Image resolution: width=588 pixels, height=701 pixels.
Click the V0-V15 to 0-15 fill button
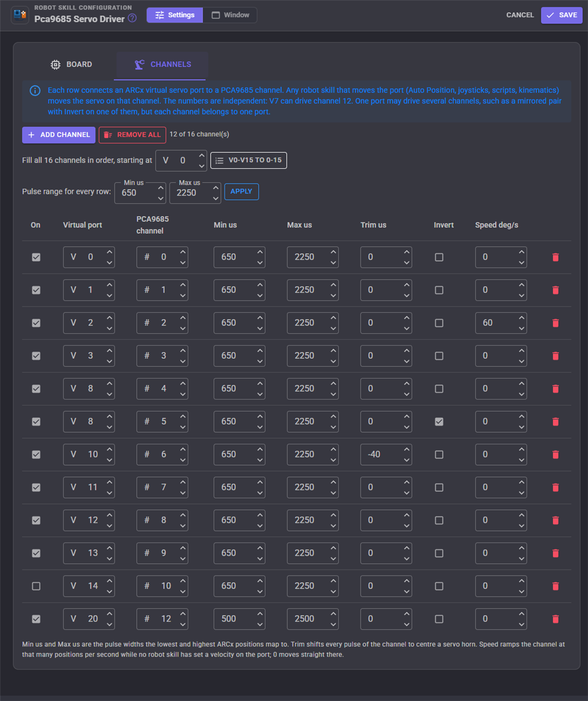[x=249, y=161]
